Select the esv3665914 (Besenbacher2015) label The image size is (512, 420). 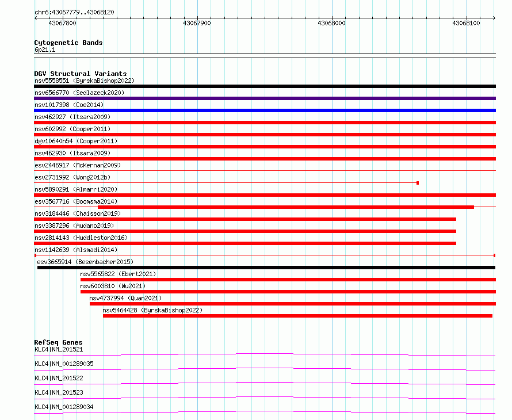[x=85, y=262]
